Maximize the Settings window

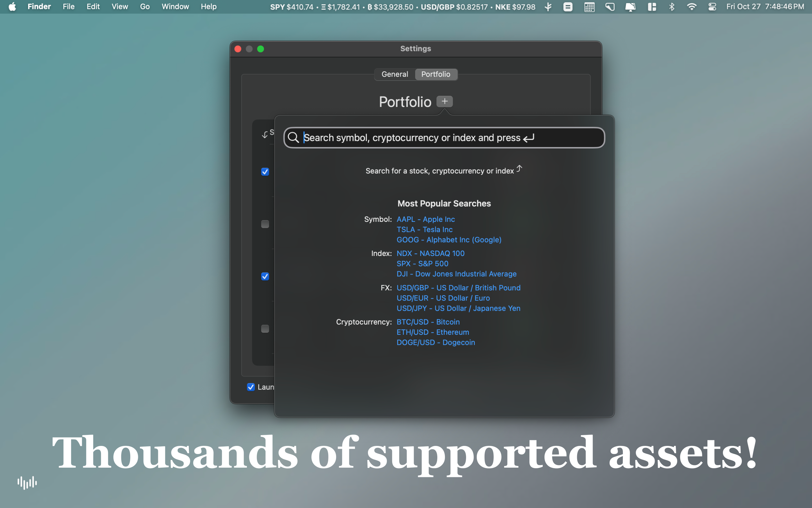261,49
